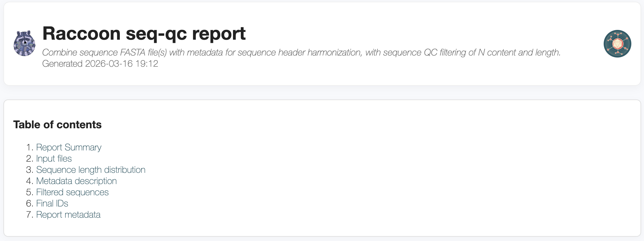Viewport: 644px width, 241px height.
Task: Click list number 6 beside Final IDs
Action: pos(30,203)
